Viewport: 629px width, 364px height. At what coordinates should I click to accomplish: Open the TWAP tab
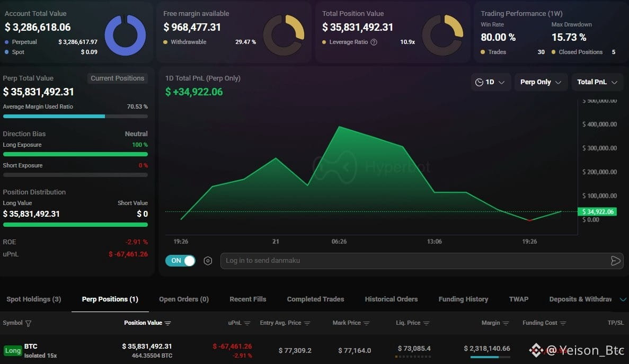(x=519, y=299)
